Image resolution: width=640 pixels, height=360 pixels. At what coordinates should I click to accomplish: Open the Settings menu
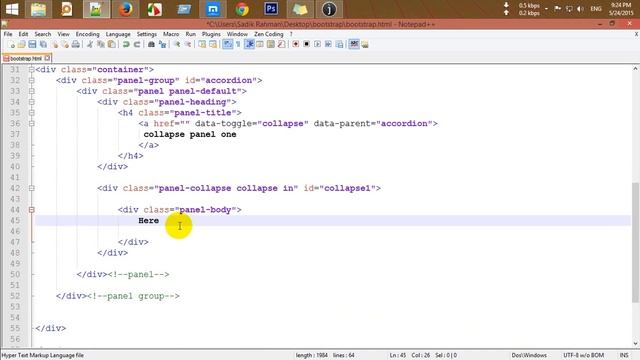click(147, 34)
